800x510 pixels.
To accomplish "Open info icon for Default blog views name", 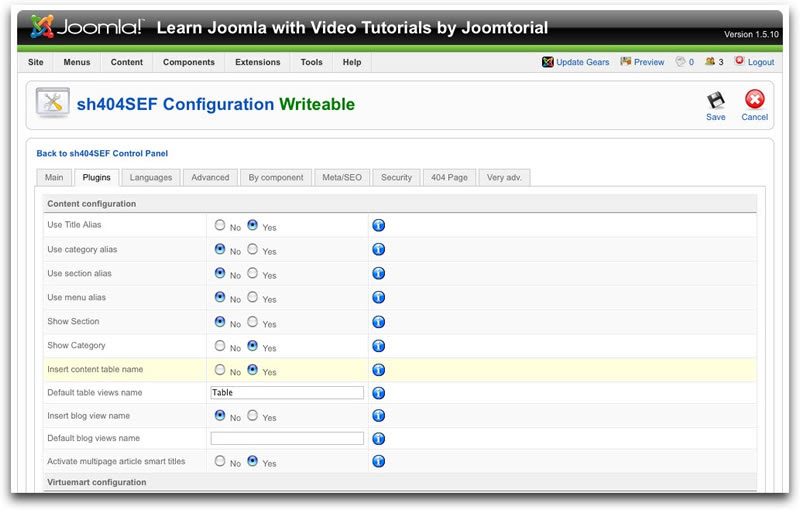I will pos(379,439).
